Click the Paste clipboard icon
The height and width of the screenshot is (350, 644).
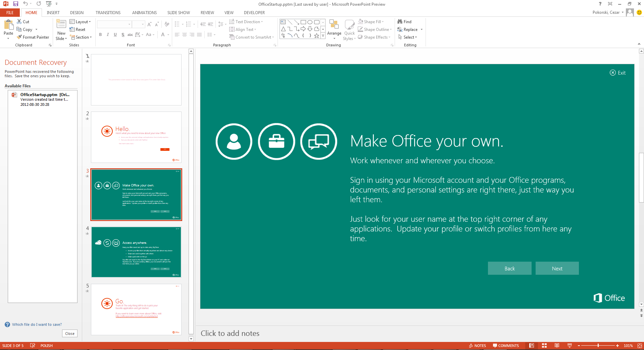pos(8,25)
